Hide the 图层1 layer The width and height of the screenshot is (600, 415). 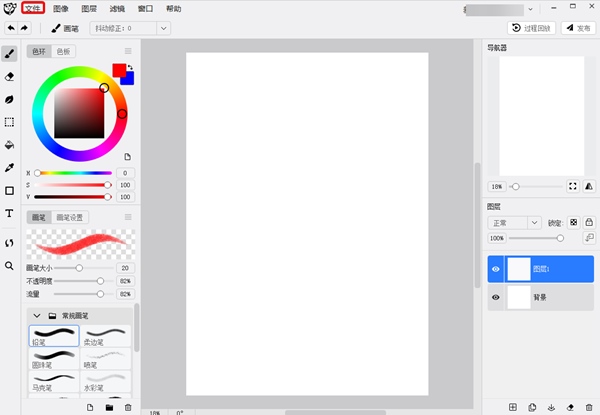(x=496, y=269)
